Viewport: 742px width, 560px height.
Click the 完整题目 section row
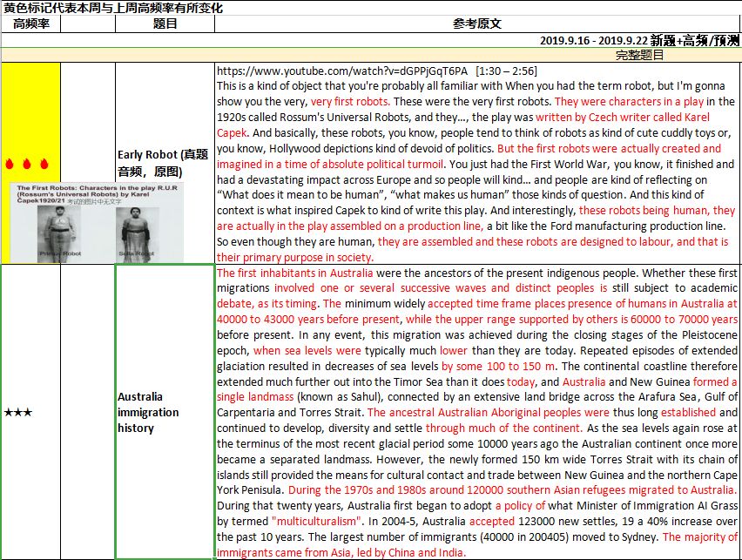click(x=371, y=55)
